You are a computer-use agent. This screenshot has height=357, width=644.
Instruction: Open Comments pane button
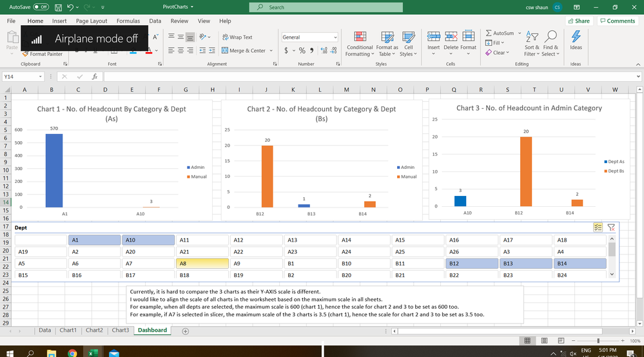tap(618, 21)
